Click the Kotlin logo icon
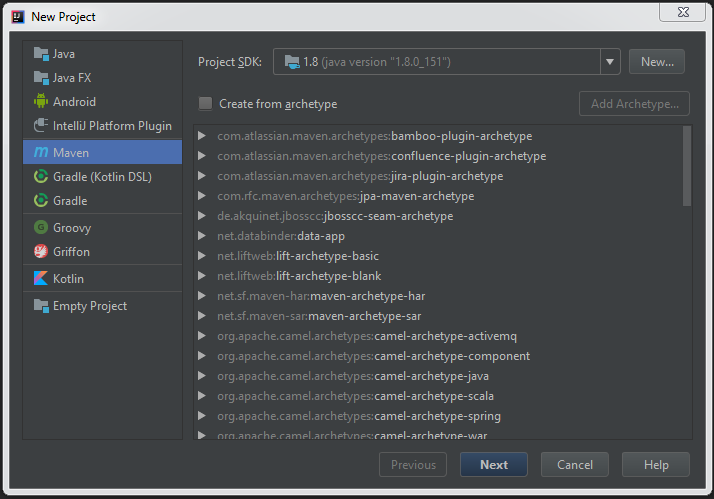The image size is (714, 499). click(x=41, y=278)
